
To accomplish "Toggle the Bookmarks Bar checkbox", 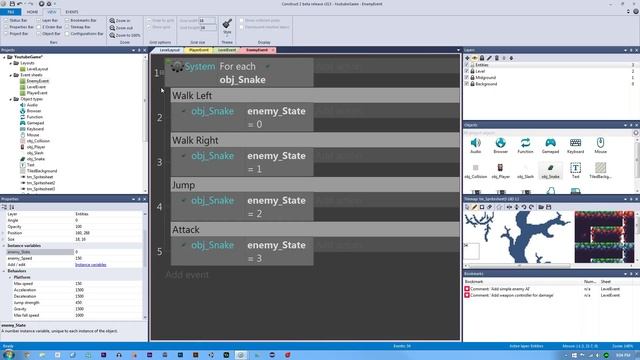I will pyautogui.click(x=67, y=20).
